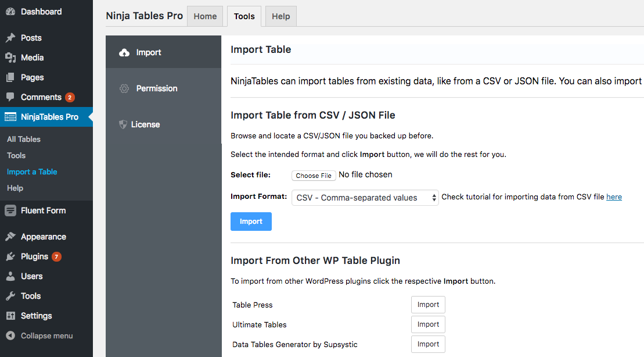Click the Users icon in the sidebar
This screenshot has height=357, width=644.
click(x=9, y=276)
